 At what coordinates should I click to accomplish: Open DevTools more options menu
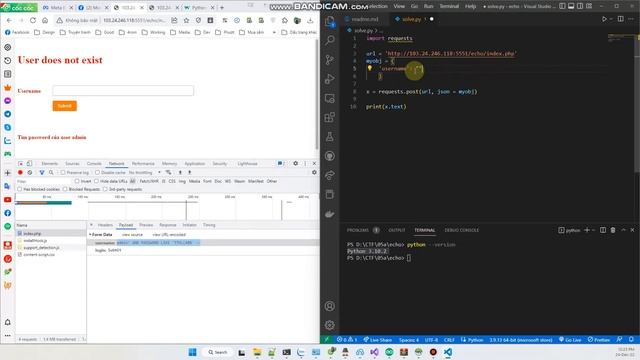pyautogui.click(x=305, y=163)
